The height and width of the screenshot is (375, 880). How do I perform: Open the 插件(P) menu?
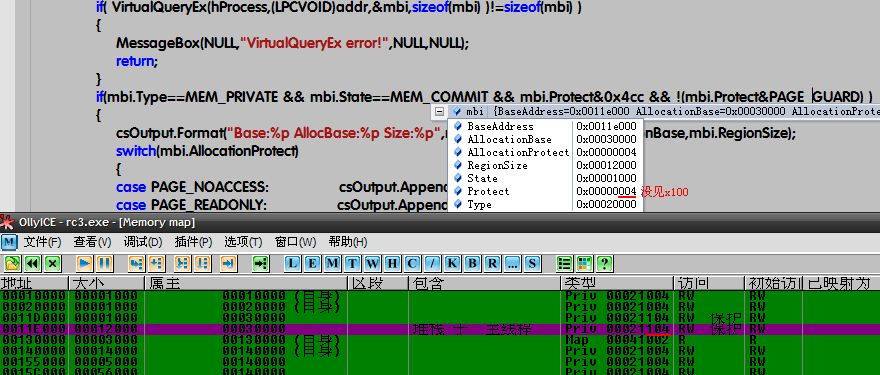194,243
